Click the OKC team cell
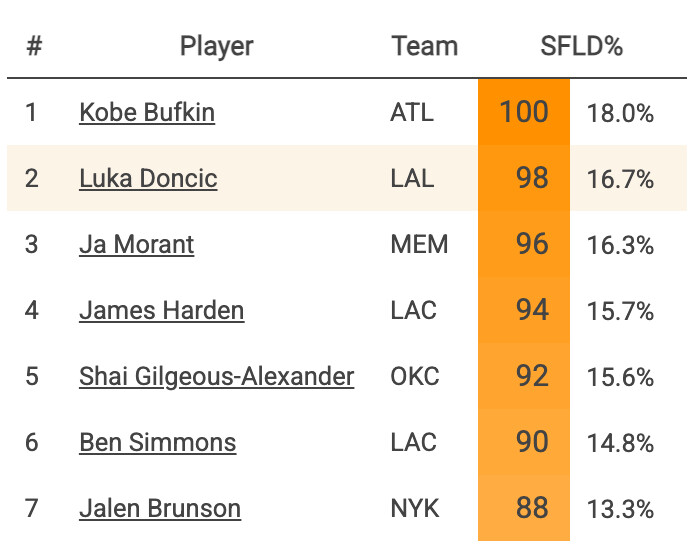 415,376
